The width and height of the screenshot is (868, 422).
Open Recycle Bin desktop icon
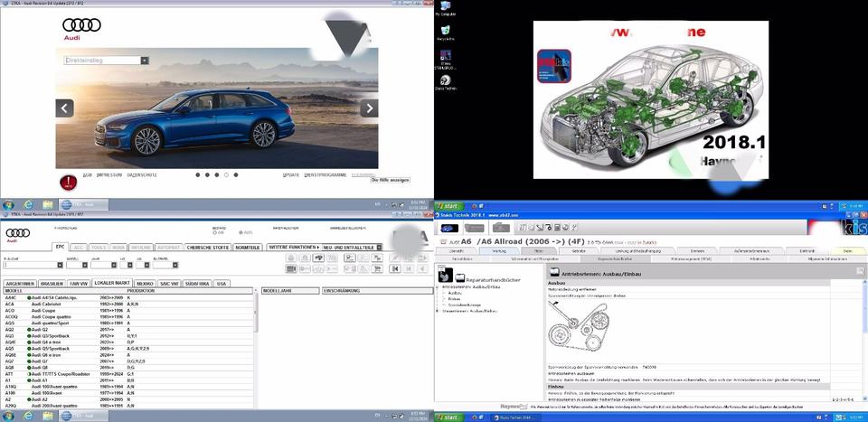coord(445,33)
